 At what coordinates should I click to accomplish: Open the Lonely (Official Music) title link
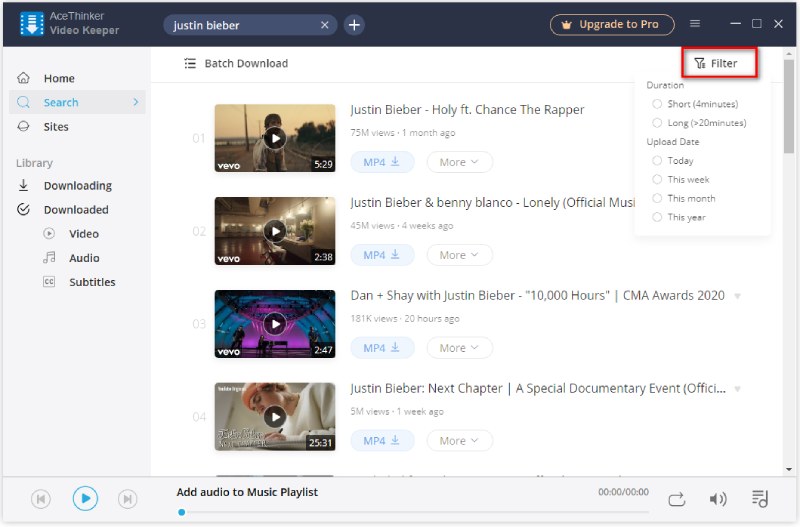tap(492, 203)
